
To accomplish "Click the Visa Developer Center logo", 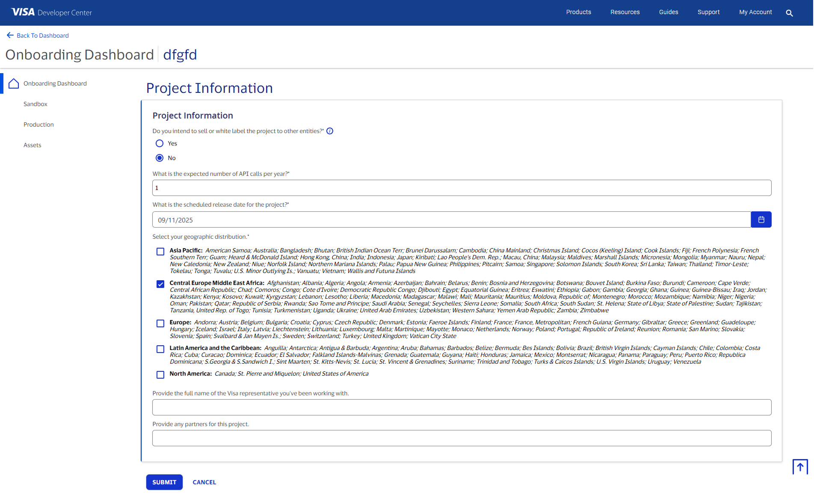I will tap(51, 12).
